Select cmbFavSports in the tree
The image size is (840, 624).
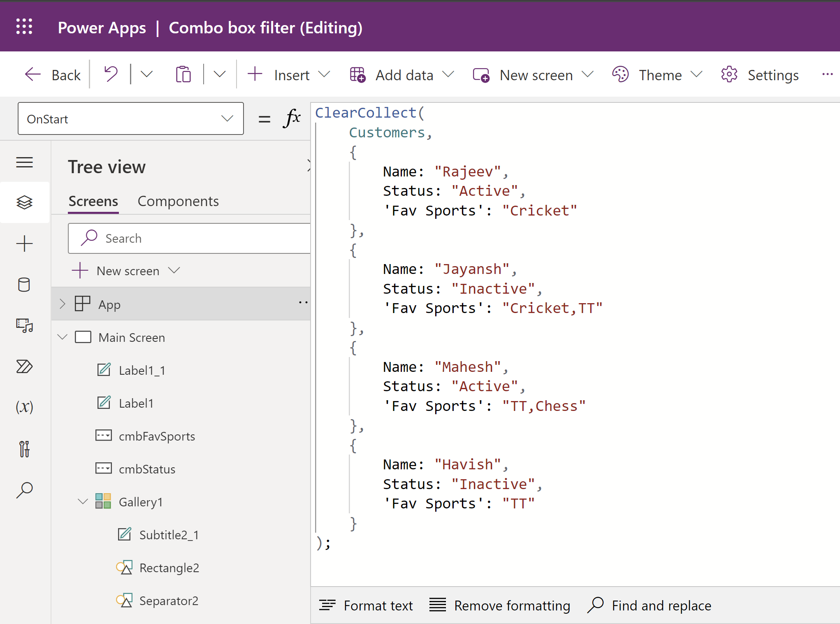click(x=157, y=436)
